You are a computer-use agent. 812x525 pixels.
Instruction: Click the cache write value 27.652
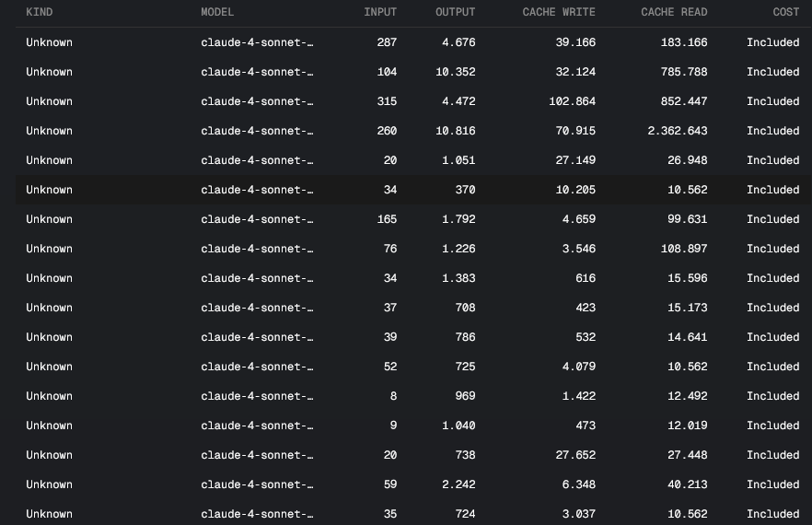575,455
